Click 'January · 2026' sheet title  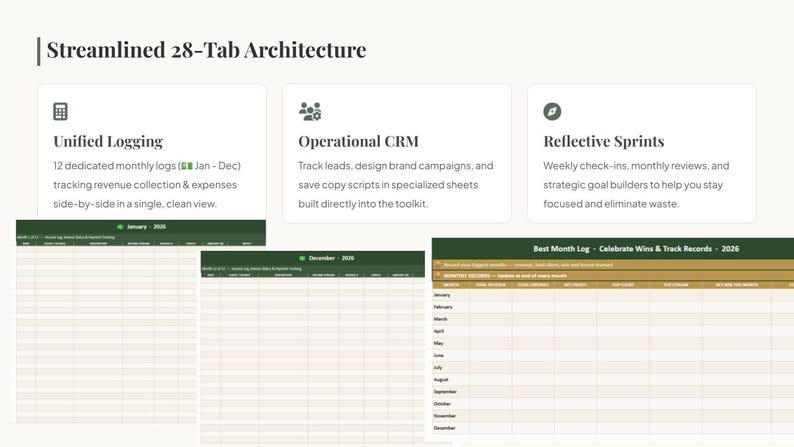[x=146, y=227]
